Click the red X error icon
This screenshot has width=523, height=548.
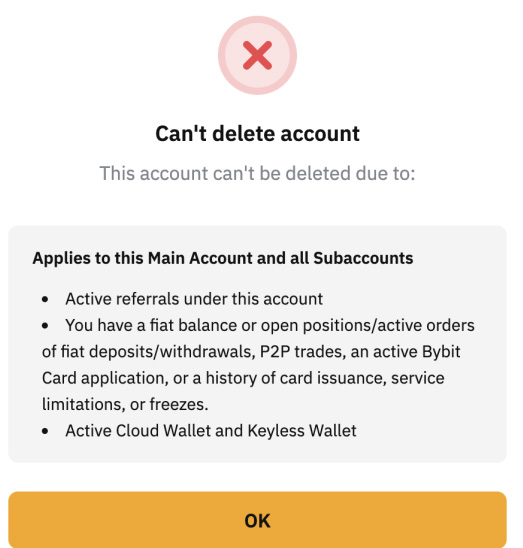pyautogui.click(x=257, y=55)
